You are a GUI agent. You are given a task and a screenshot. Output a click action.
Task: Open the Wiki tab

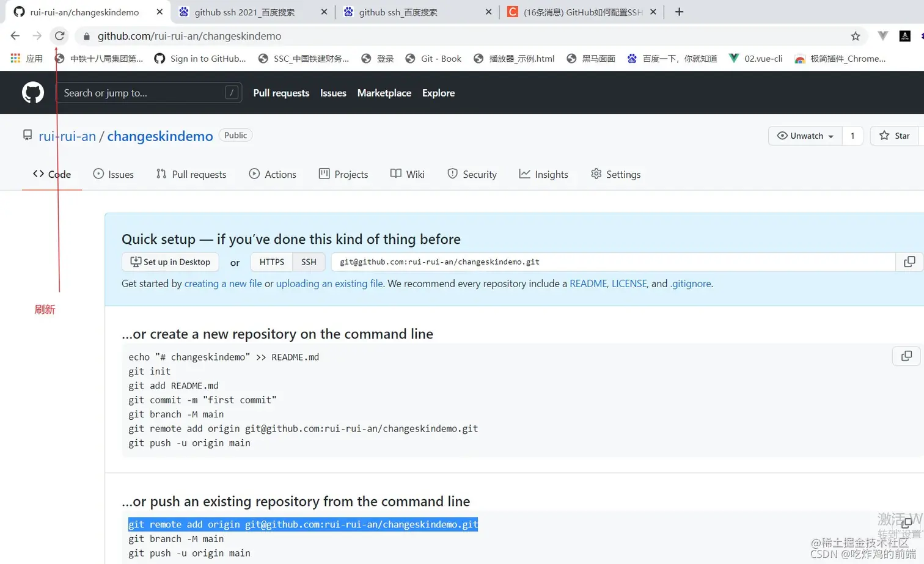tap(408, 174)
